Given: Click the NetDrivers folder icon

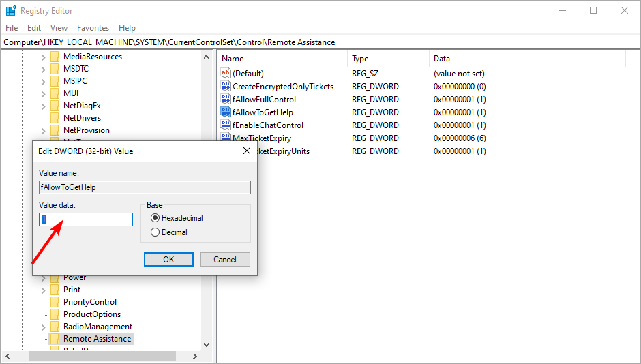Looking at the screenshot, I should click(x=55, y=118).
